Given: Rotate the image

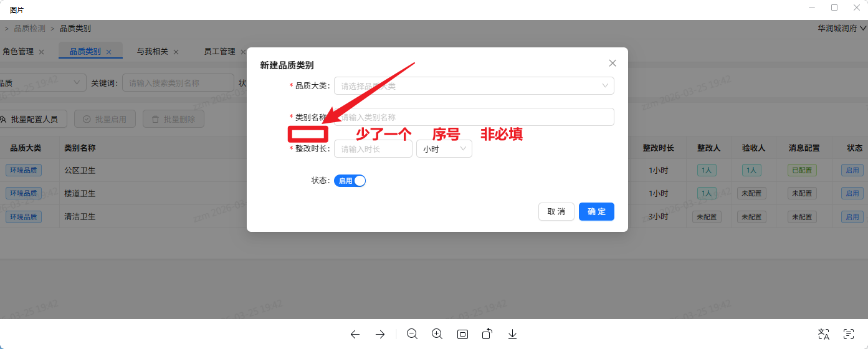Looking at the screenshot, I should pyautogui.click(x=487, y=334).
